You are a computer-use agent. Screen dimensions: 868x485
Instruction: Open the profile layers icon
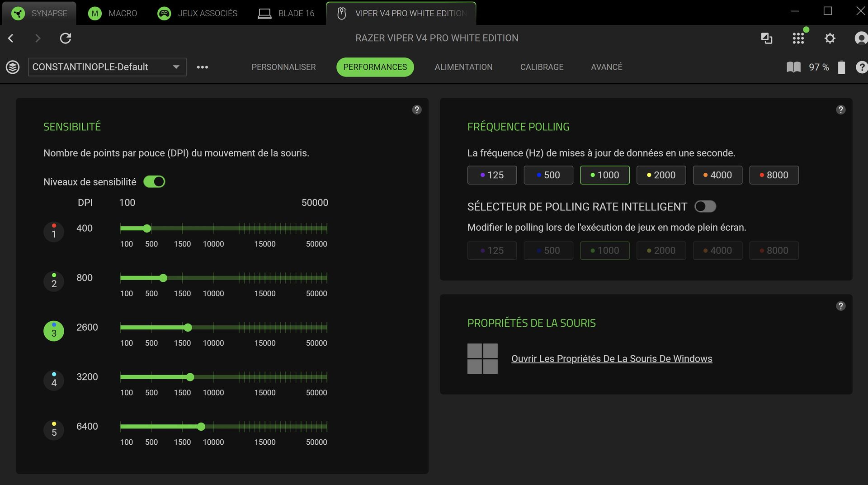[13, 67]
